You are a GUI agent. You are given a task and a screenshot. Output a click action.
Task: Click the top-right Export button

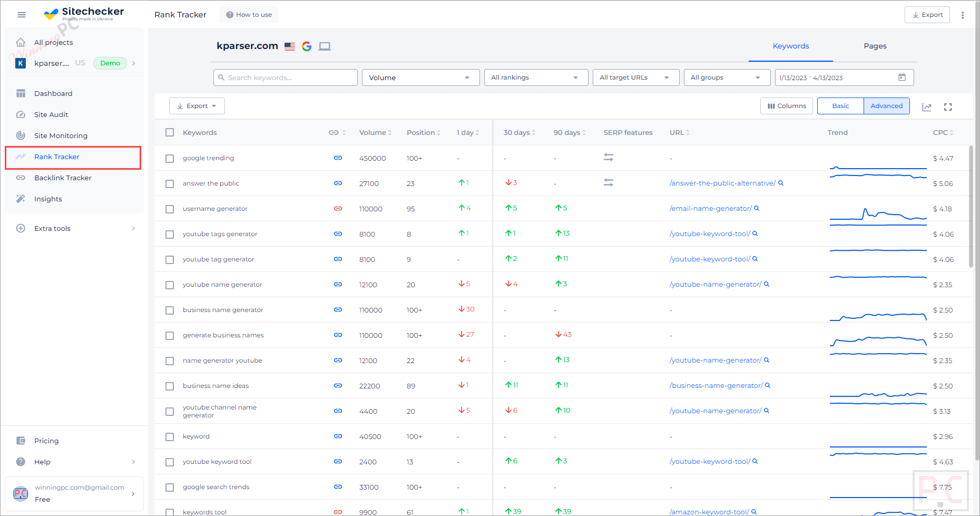pos(927,15)
